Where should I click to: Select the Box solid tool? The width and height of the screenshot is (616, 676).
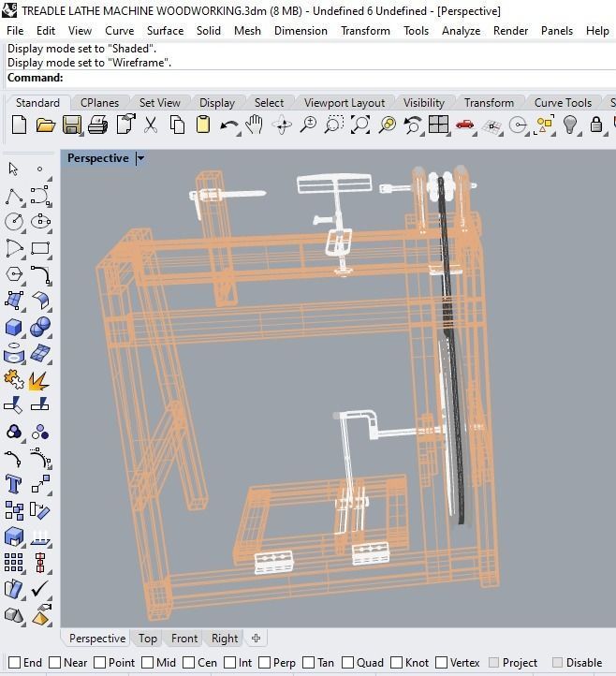(14, 327)
